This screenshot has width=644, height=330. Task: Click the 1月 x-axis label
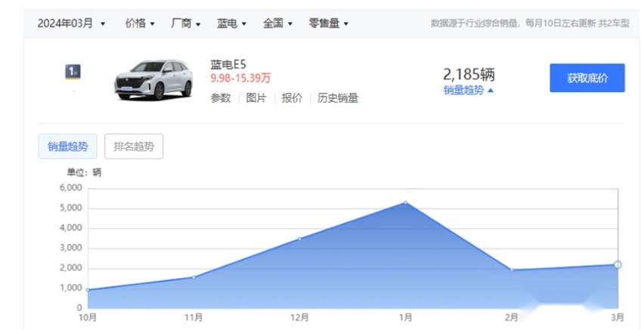(x=406, y=317)
